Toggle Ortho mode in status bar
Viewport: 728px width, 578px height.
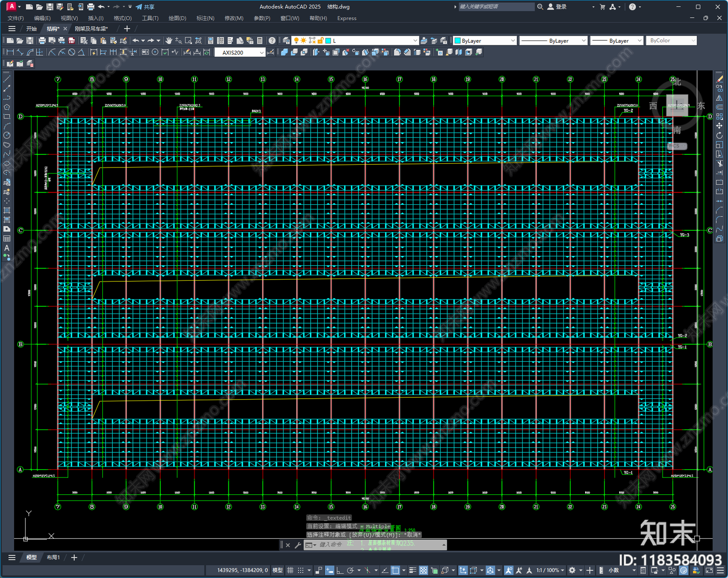pos(340,570)
